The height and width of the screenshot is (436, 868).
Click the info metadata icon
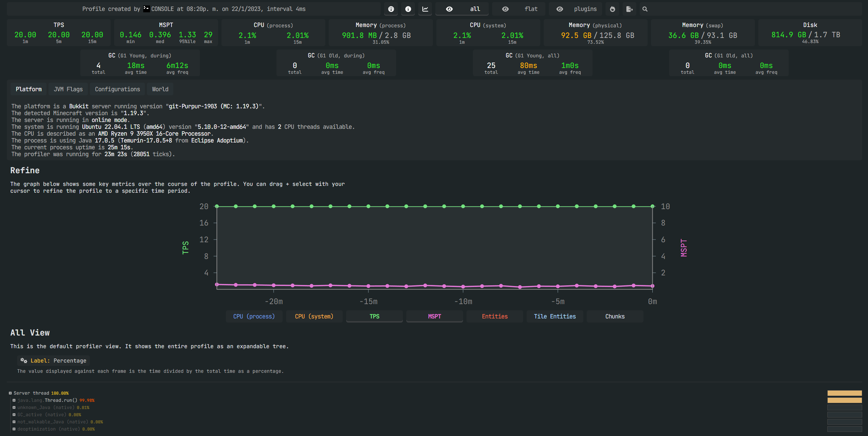point(408,9)
